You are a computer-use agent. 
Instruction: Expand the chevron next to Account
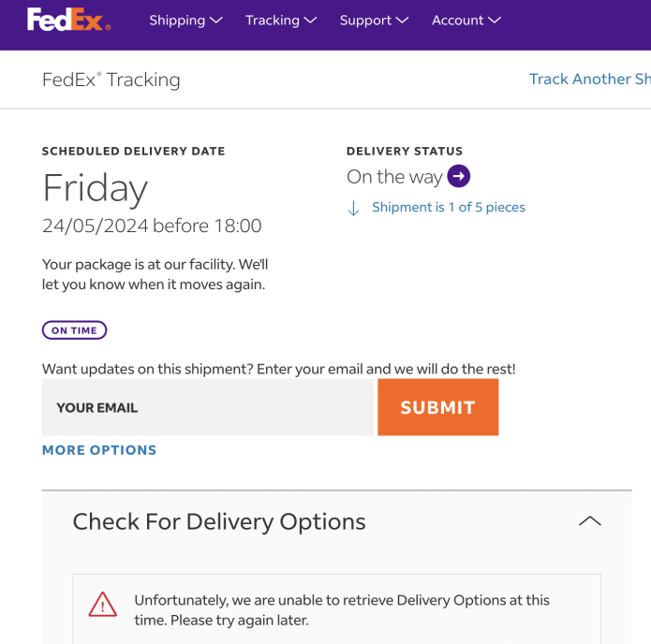[495, 21]
